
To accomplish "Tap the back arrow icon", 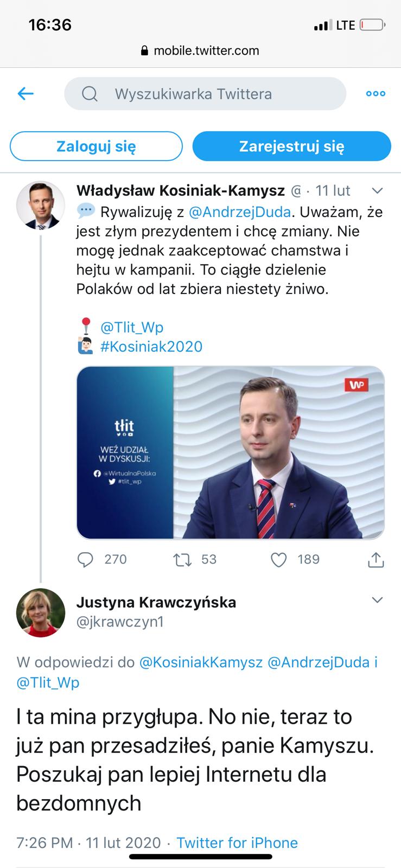I will tap(26, 94).
